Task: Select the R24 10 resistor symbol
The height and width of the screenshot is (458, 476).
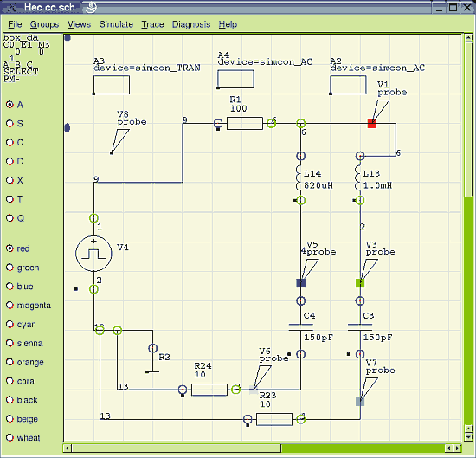Action: tap(209, 390)
